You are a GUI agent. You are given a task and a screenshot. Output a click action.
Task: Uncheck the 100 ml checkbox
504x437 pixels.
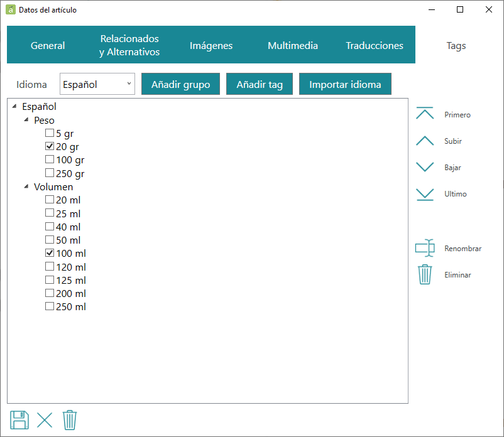[x=50, y=252]
